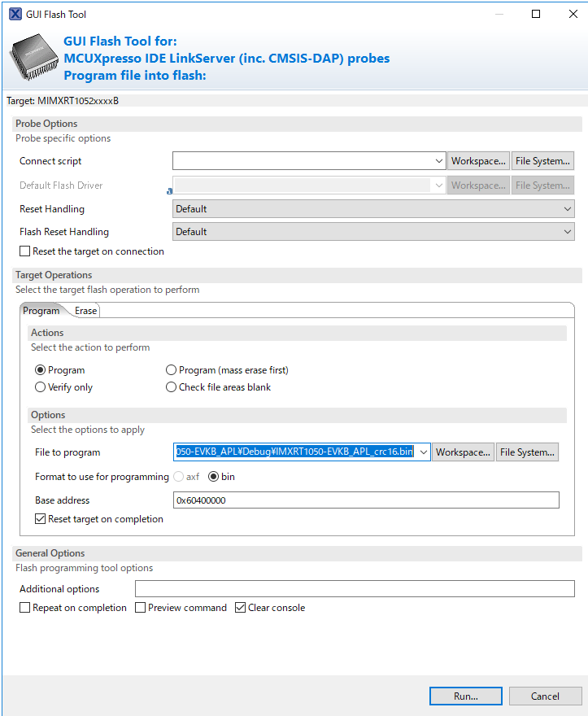Open the Connect script dropdown arrow
The width and height of the screenshot is (588, 716).
[438, 161]
